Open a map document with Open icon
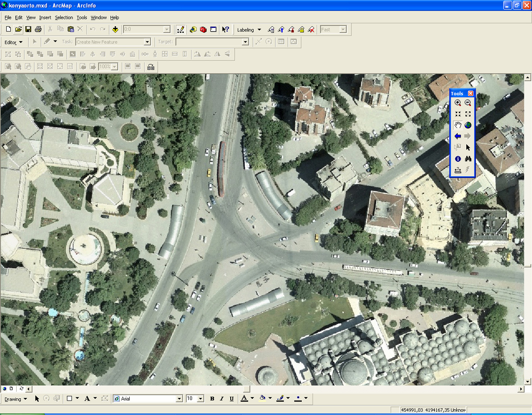 18,29
